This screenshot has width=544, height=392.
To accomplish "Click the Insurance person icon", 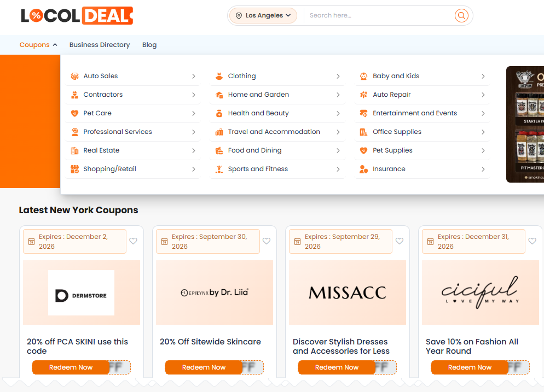I will [x=363, y=169].
